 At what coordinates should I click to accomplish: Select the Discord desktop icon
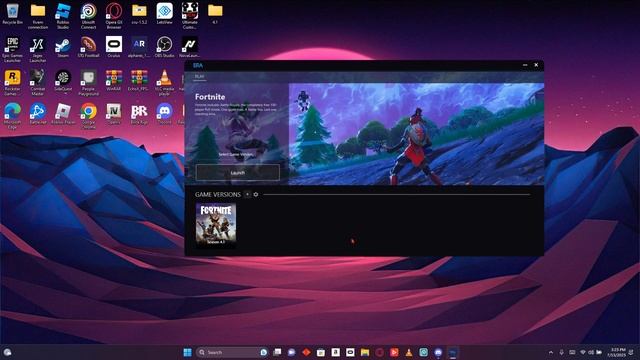pyautogui.click(x=164, y=114)
